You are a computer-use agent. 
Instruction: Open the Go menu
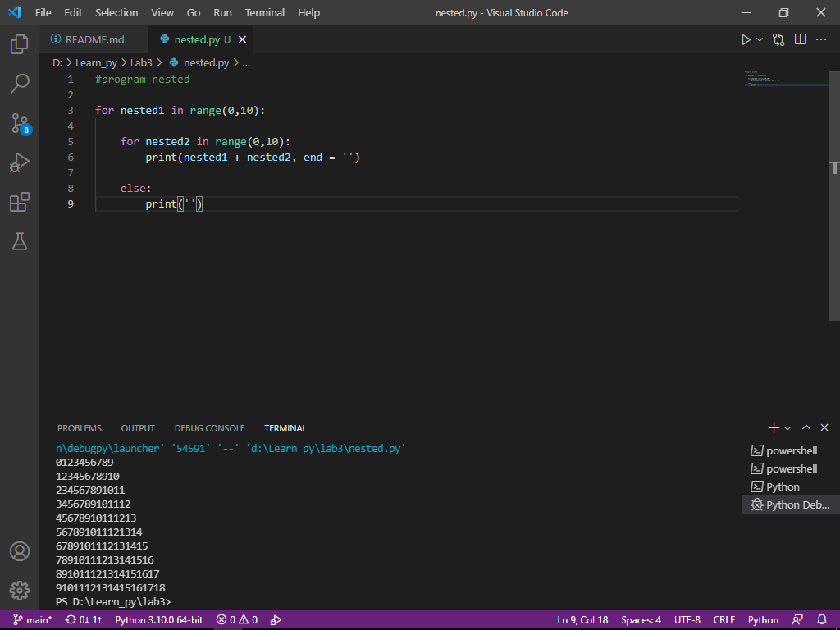click(x=194, y=13)
